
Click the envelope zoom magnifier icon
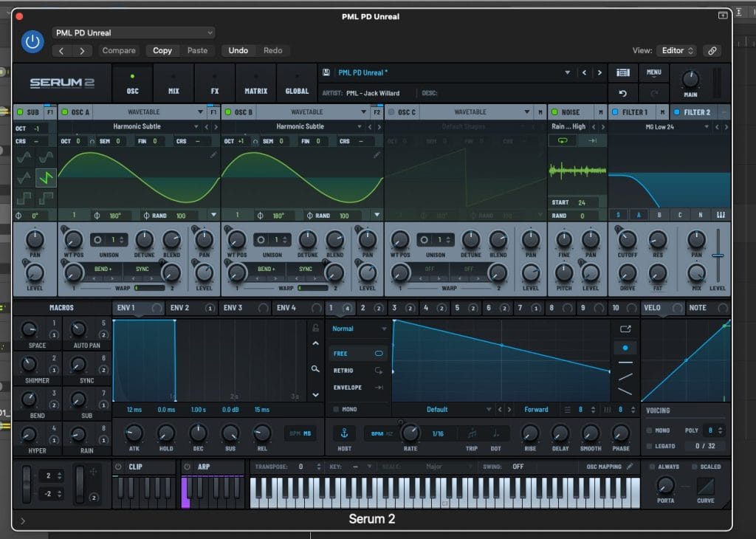315,369
